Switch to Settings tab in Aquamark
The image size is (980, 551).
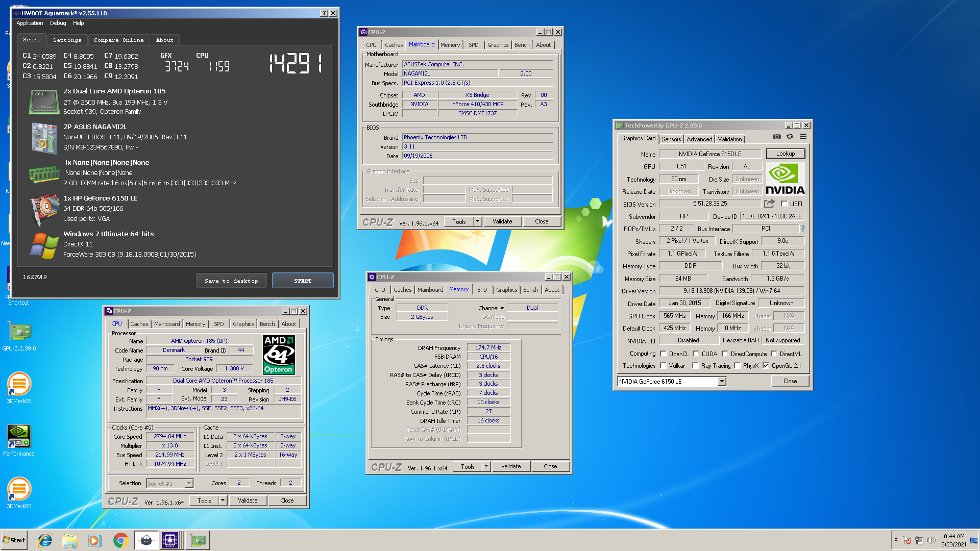pyautogui.click(x=67, y=40)
